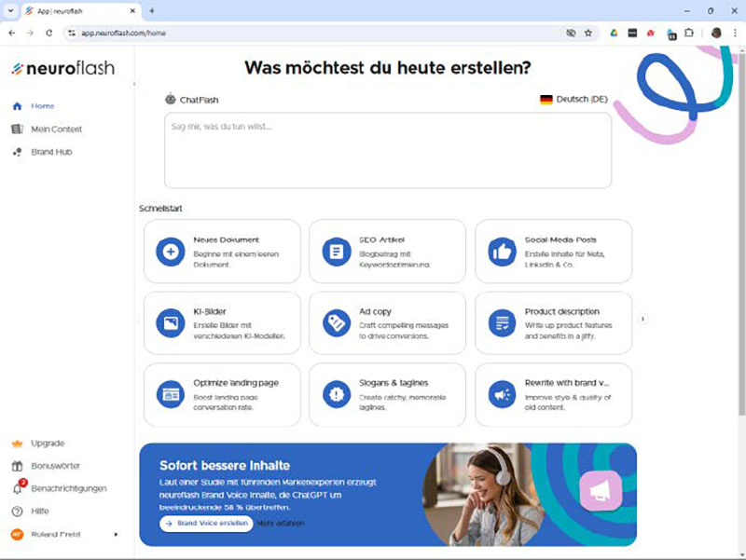Viewport: 746px width, 560px height.
Task: Click the Rewrite with brand voice megaphone icon
Action: coord(504,394)
